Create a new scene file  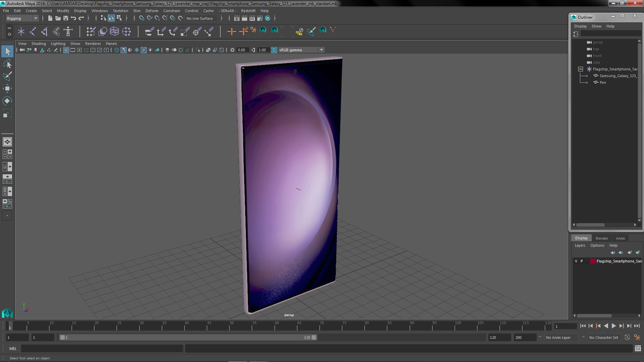50,18
